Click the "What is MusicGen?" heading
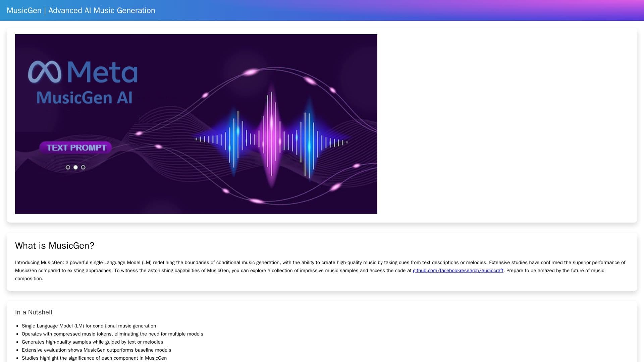The height and width of the screenshot is (362, 644). [x=55, y=246]
